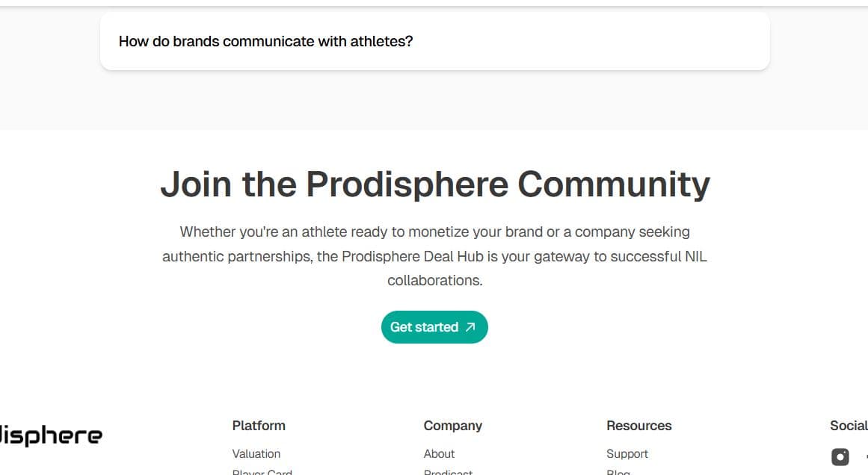Go to the About page link
The height and width of the screenshot is (475, 868).
439,453
